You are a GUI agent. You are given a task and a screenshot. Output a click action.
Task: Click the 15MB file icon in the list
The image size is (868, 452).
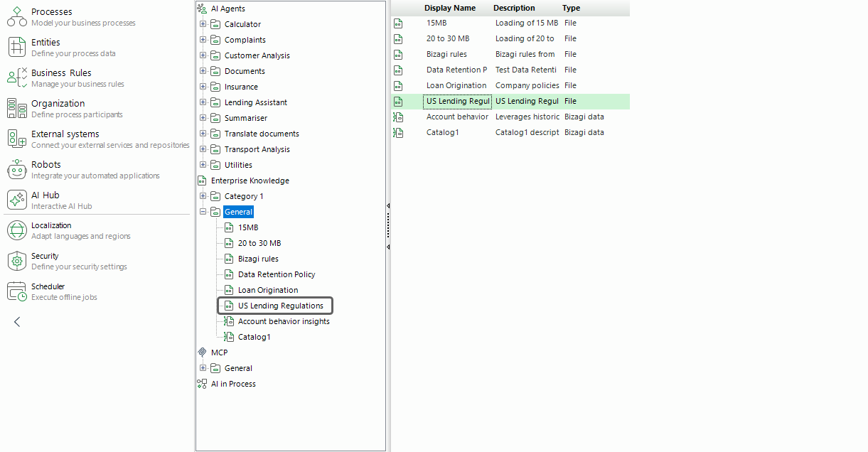tap(398, 23)
